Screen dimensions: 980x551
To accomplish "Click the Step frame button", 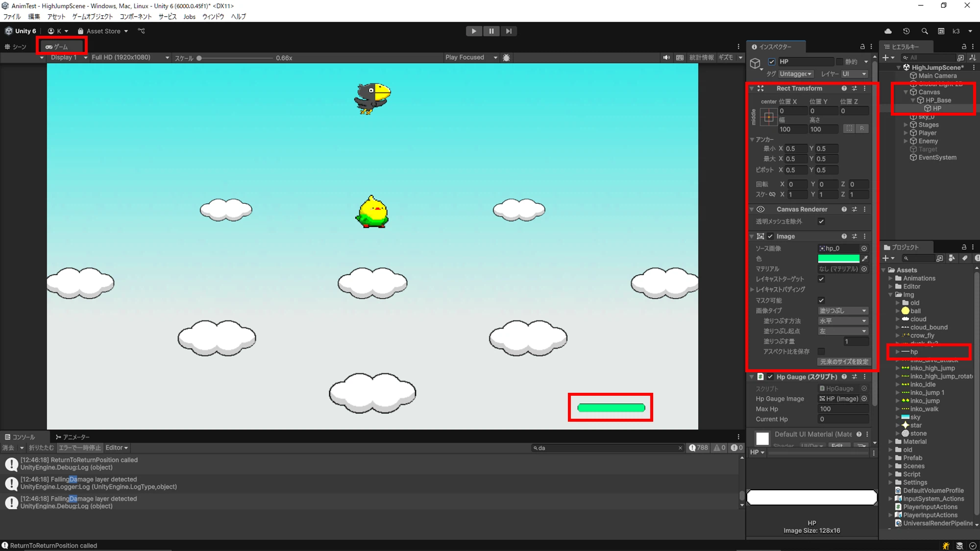I will 509,31.
